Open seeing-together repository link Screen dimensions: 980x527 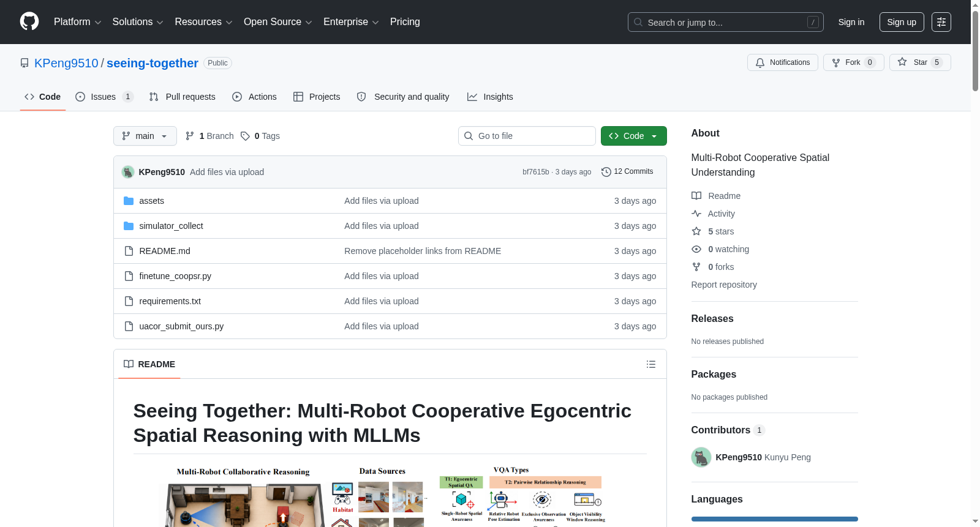153,63
